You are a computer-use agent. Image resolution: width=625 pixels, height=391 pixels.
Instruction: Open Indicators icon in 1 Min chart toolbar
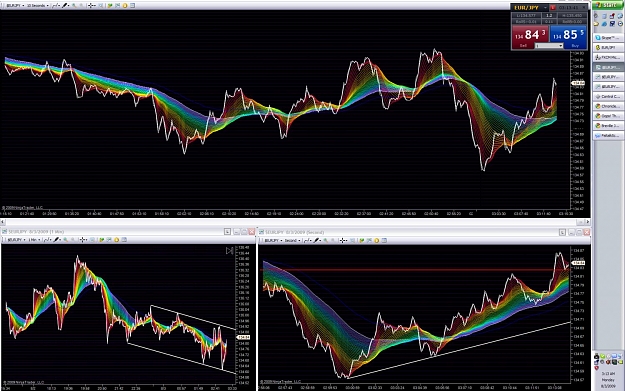[x=102, y=240]
